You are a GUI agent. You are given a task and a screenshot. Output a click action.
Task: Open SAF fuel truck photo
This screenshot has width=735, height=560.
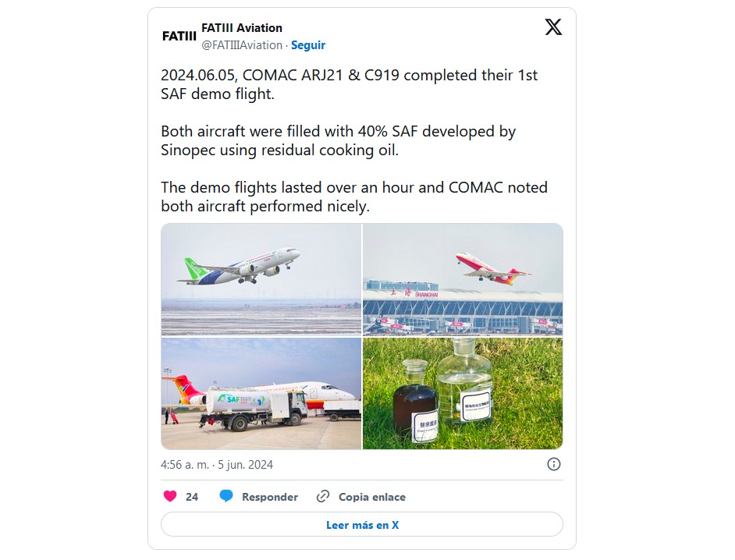pos(261,394)
